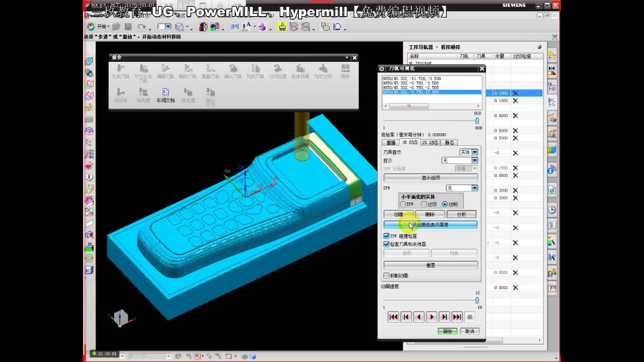Toggle the 检查刀具和夹持器 checkbox
Viewport: 644px width, 362px height.
(x=385, y=244)
